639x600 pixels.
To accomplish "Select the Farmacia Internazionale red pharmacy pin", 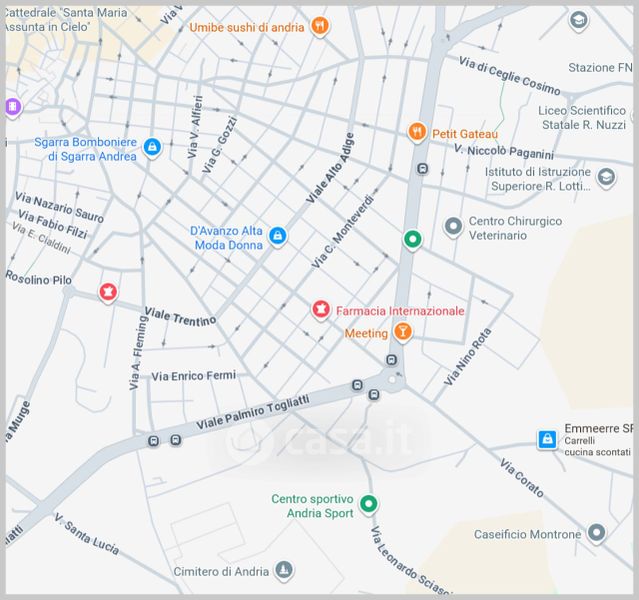I will 321,310.
